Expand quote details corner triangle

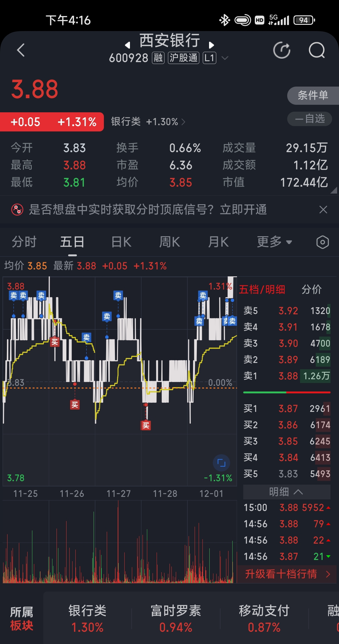coord(334,190)
